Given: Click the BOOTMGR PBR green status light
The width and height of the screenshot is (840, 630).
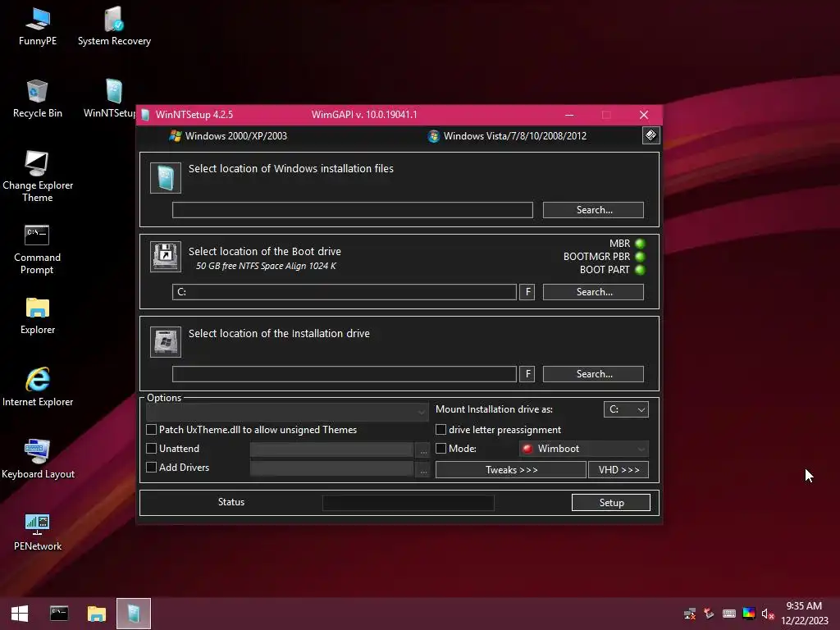Looking at the screenshot, I should (640, 257).
